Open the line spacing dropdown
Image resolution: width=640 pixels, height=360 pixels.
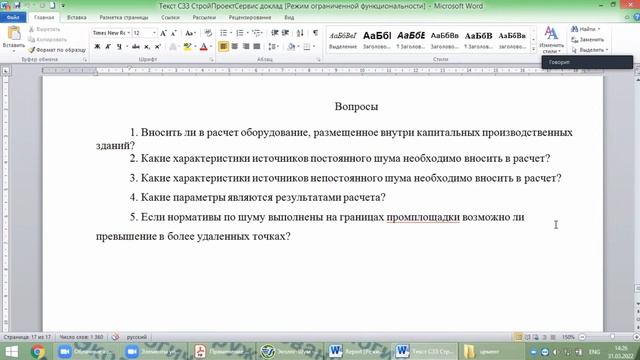(273, 47)
